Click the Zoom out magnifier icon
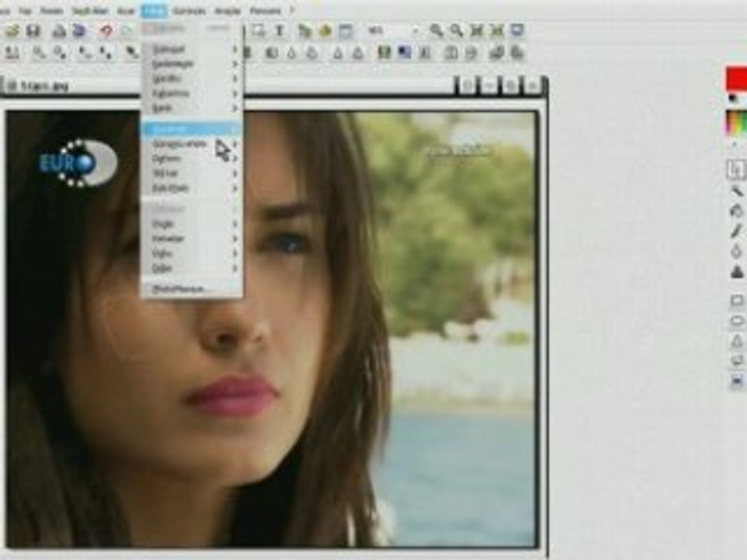 (x=457, y=31)
